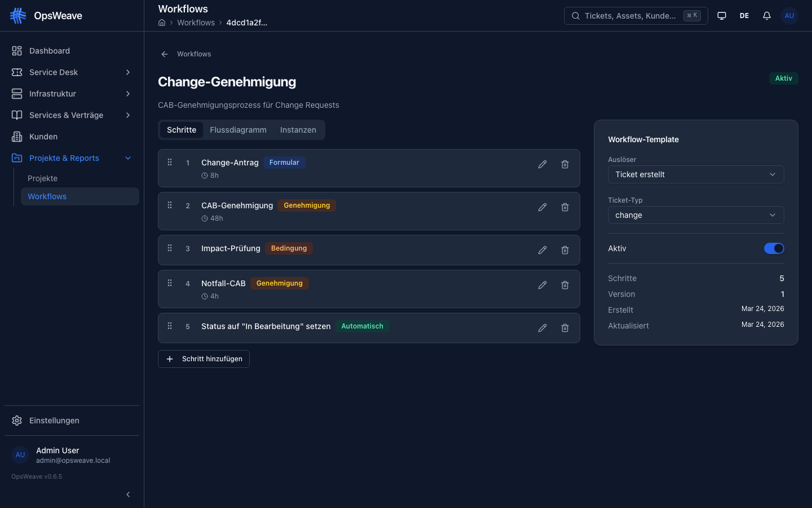Click the notification bell icon
The image size is (812, 508).
766,15
